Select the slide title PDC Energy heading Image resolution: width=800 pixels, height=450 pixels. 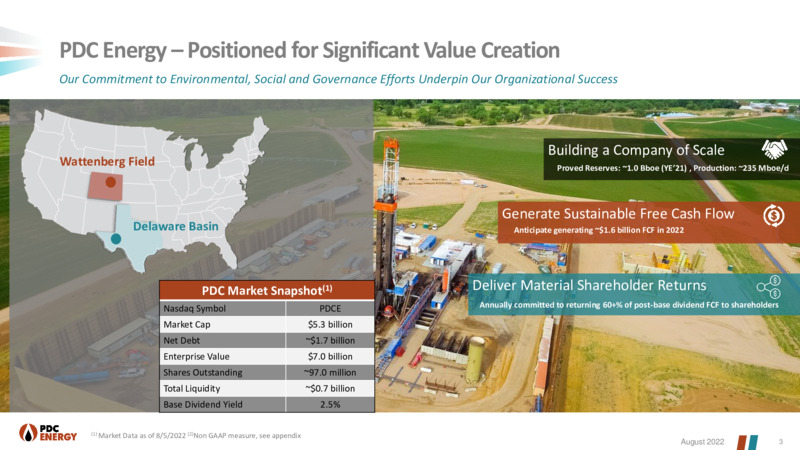[309, 50]
